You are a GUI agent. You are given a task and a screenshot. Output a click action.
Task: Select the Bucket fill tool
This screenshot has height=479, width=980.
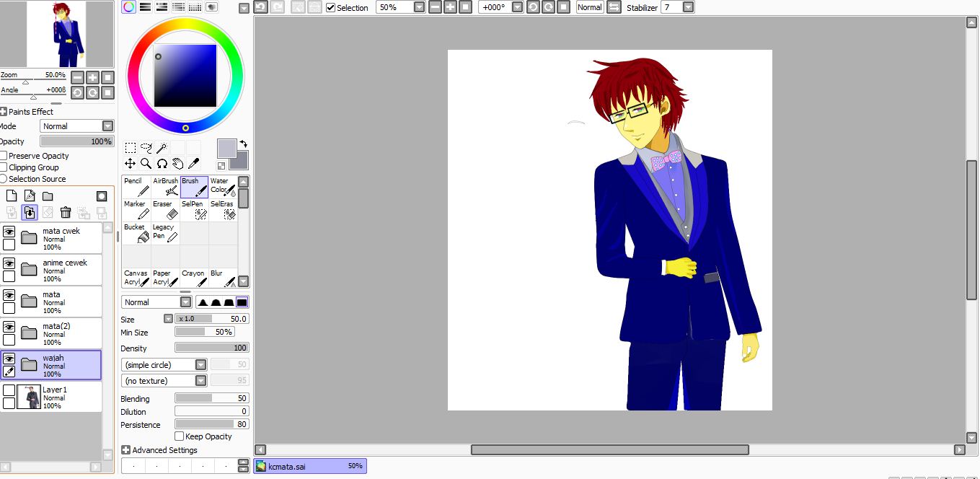pos(136,233)
